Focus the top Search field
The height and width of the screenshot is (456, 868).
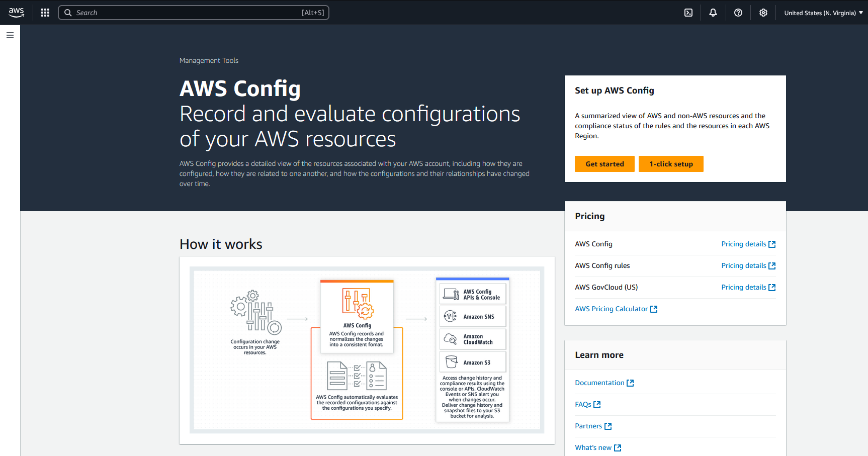click(194, 13)
